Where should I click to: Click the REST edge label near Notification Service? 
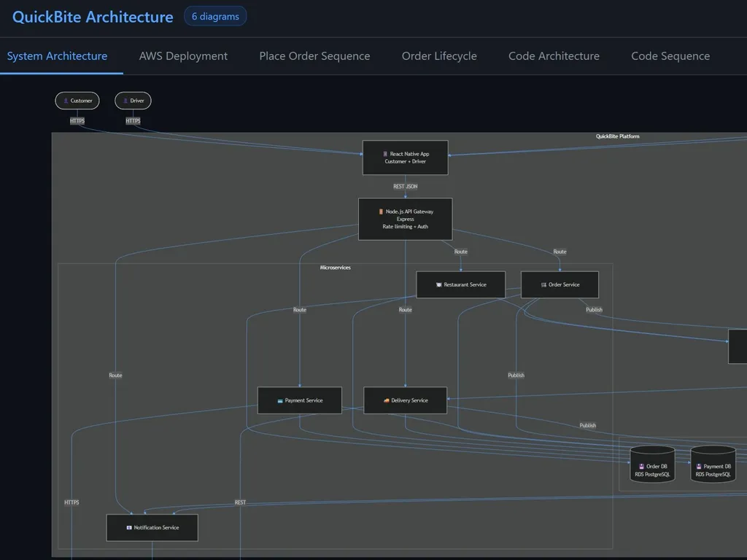[240, 502]
